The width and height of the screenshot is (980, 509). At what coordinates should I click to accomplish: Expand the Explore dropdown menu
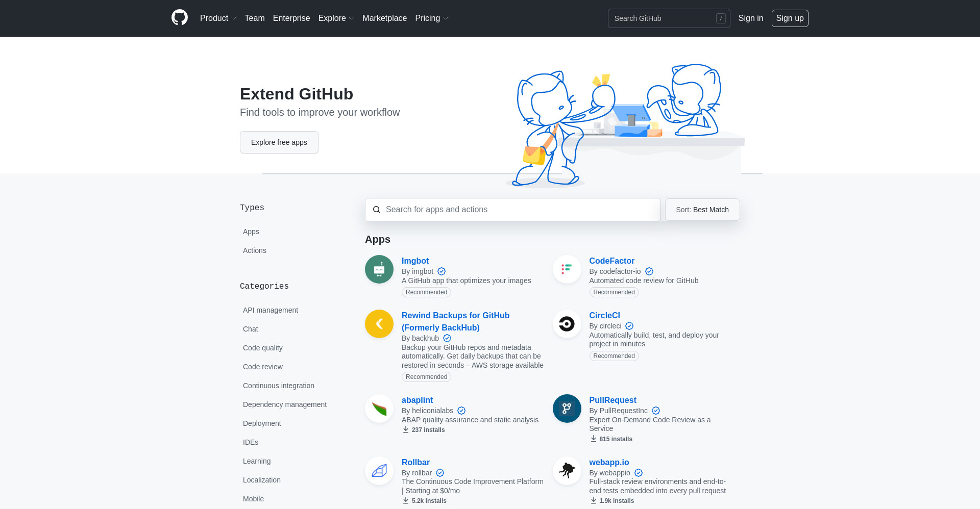click(336, 18)
